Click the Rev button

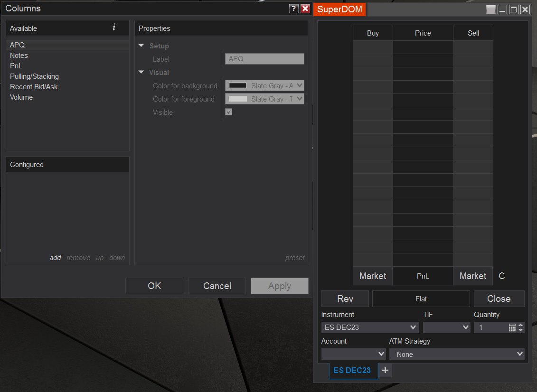click(x=345, y=299)
